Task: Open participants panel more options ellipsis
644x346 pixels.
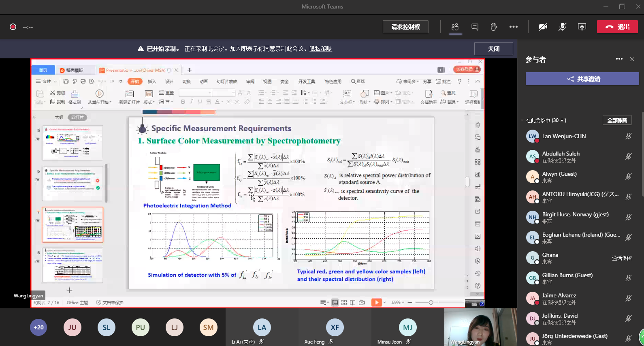Action: tap(619, 59)
